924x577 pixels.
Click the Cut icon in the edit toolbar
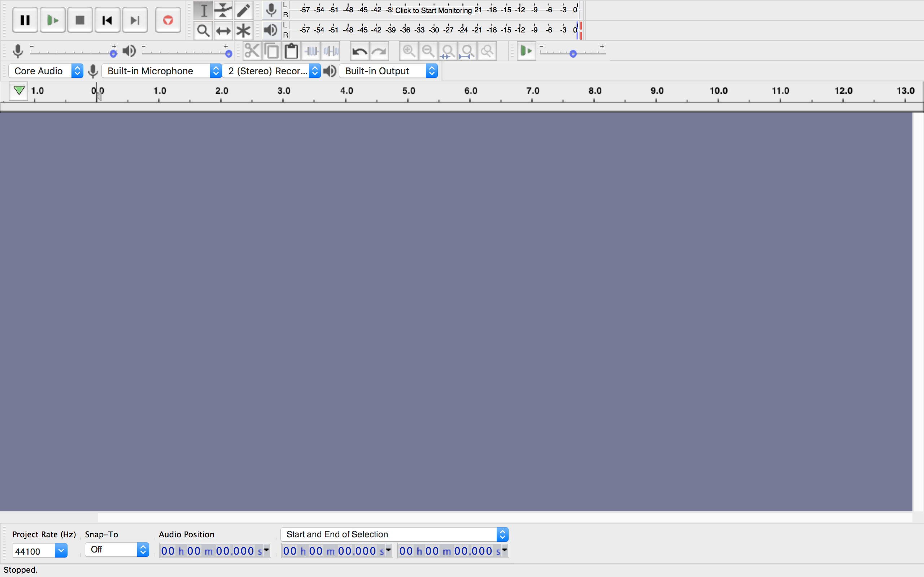252,50
